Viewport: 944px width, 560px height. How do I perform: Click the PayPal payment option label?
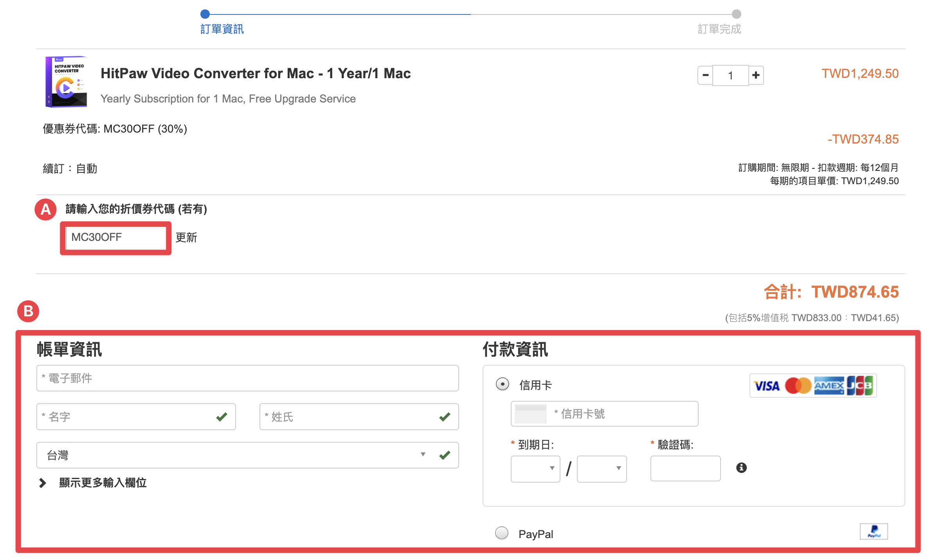[536, 534]
